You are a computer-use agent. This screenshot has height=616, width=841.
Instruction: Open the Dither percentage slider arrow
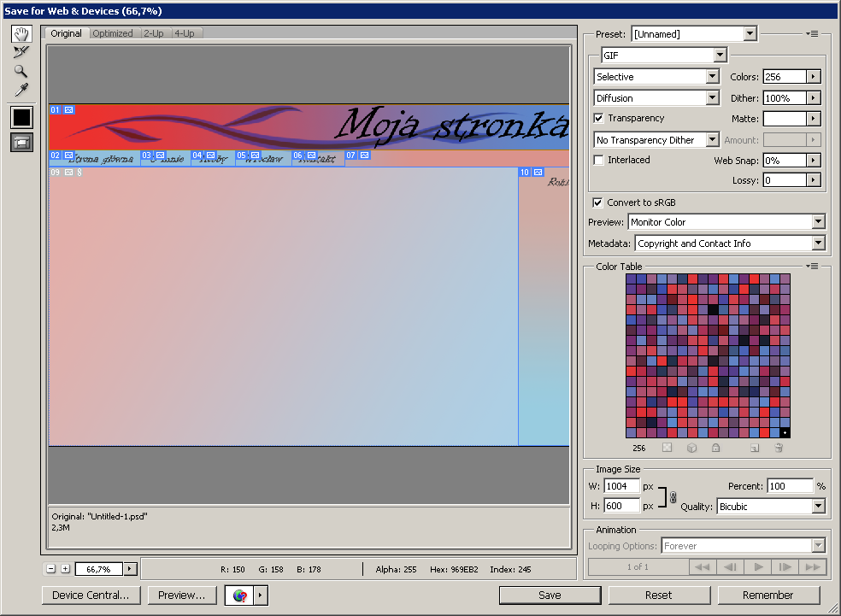tap(814, 98)
